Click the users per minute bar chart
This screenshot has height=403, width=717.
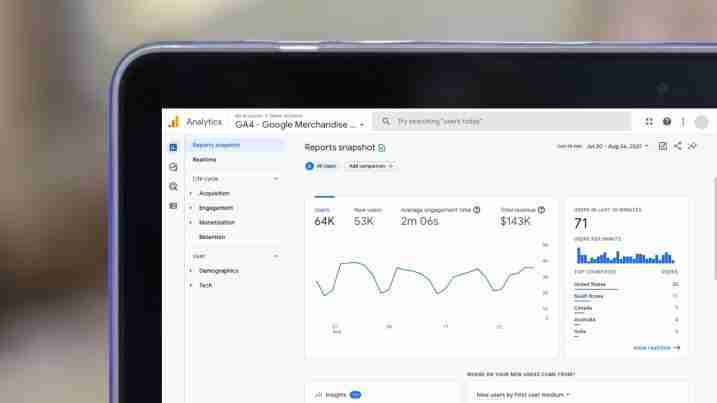click(x=625, y=255)
